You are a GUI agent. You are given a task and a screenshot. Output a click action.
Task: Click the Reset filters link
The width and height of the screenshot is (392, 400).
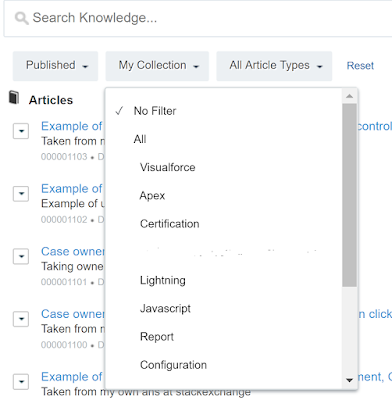click(x=360, y=66)
